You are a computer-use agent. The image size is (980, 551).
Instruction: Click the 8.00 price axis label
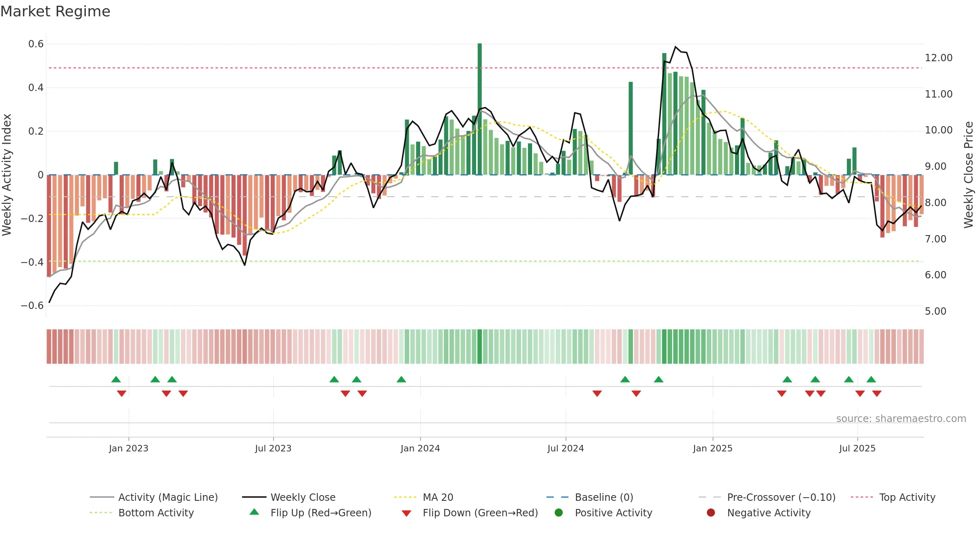(x=935, y=203)
